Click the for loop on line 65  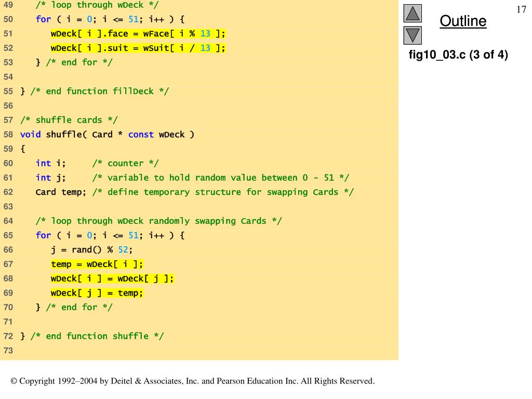click(110, 235)
